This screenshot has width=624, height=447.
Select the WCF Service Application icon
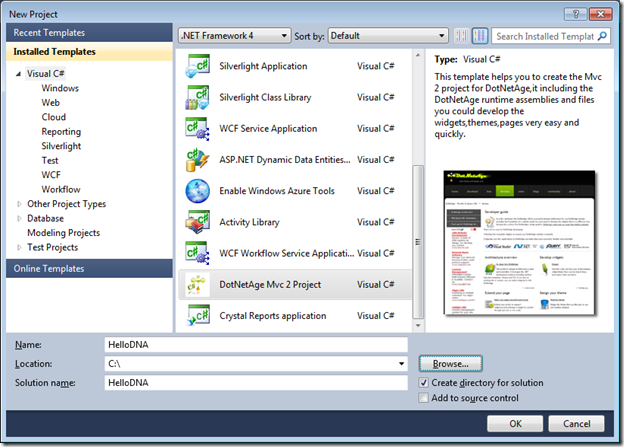click(x=197, y=129)
